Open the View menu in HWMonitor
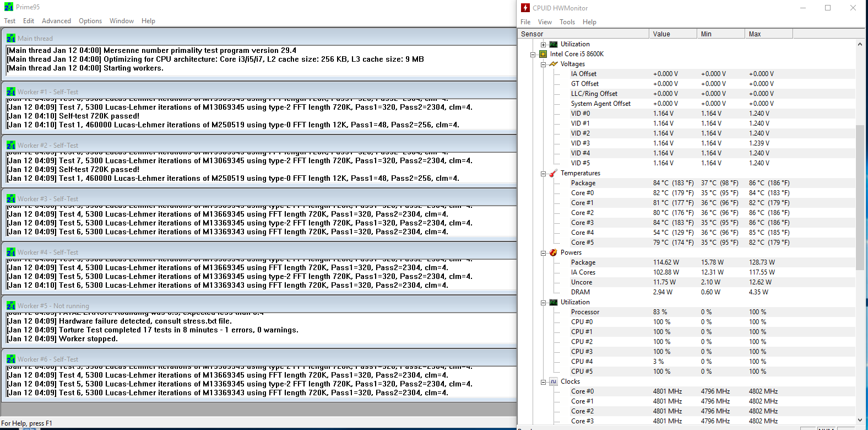Image resolution: width=868 pixels, height=430 pixels. tap(545, 22)
